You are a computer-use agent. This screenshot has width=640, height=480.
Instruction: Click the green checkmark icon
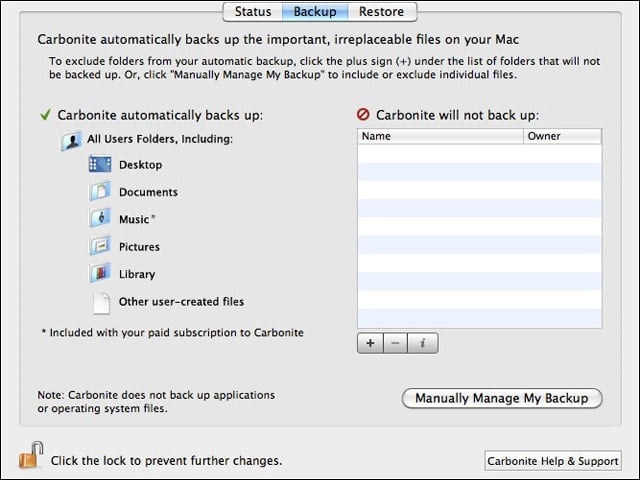click(x=45, y=115)
